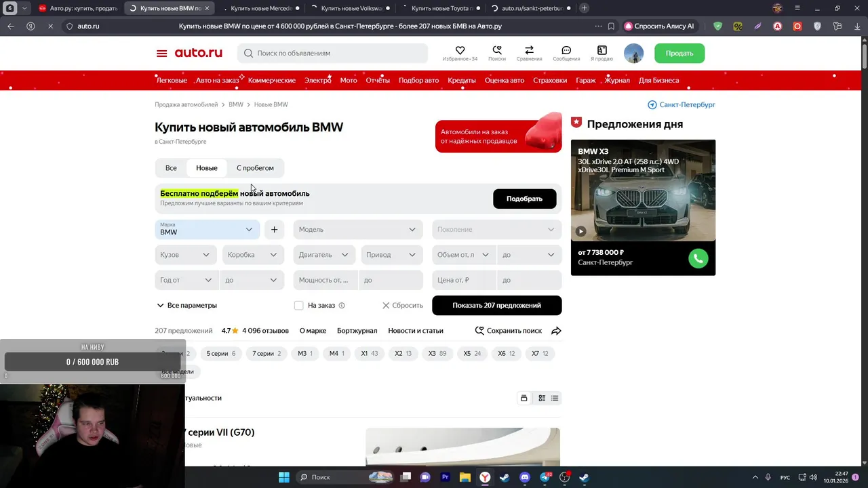Switch to the Mercedes browser tab
Screen dimensions: 868x488
coord(260,8)
